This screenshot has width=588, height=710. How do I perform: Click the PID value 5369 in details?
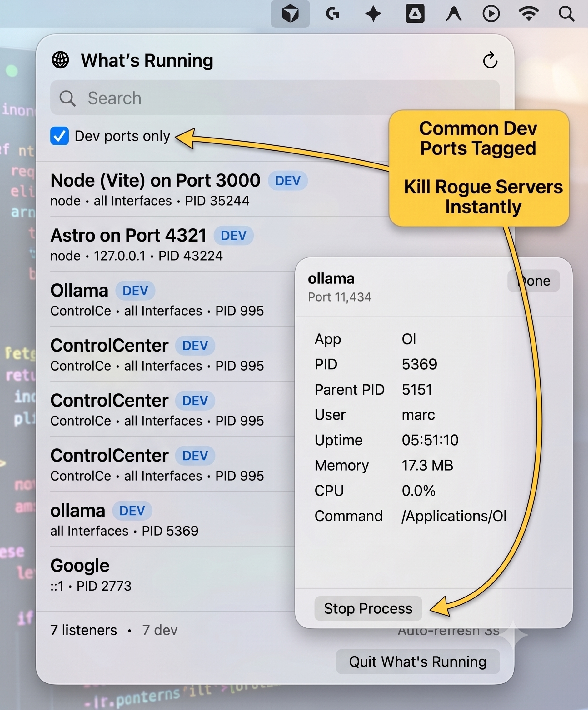pos(419,364)
